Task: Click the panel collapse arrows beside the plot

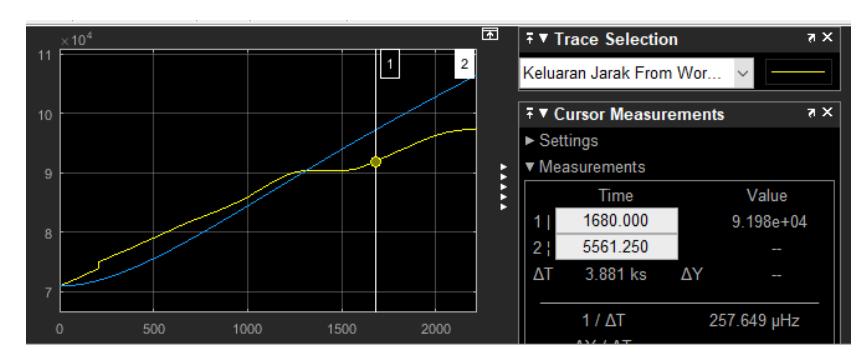Action: tap(503, 186)
